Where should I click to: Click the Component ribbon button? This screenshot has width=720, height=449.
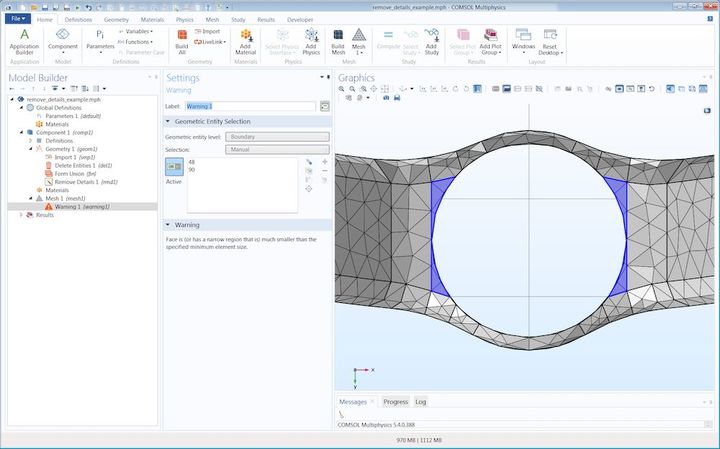pos(63,41)
